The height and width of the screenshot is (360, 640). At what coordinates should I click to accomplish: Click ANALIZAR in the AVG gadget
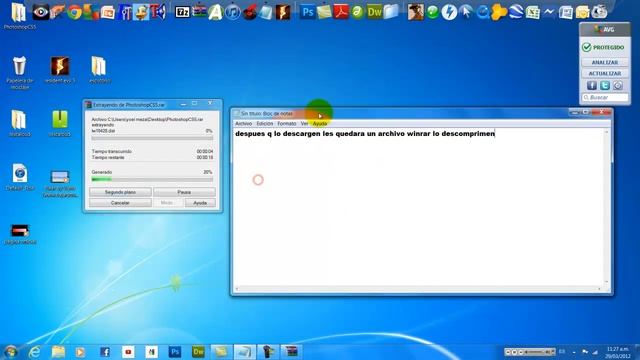point(604,62)
